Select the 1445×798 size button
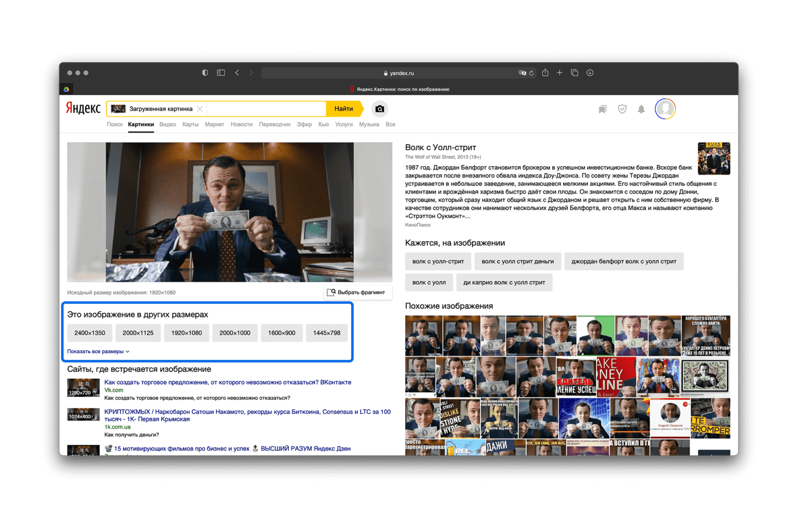This screenshot has height=532, width=798. coord(327,333)
